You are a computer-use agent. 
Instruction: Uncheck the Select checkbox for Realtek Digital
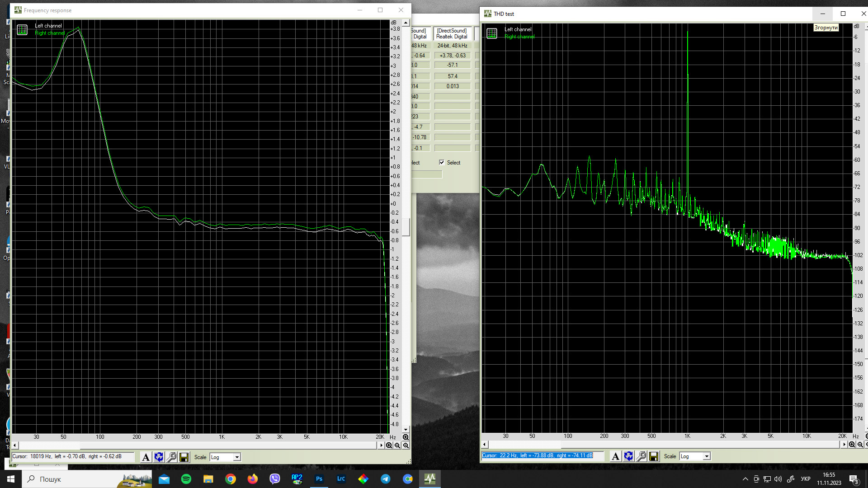(x=442, y=163)
